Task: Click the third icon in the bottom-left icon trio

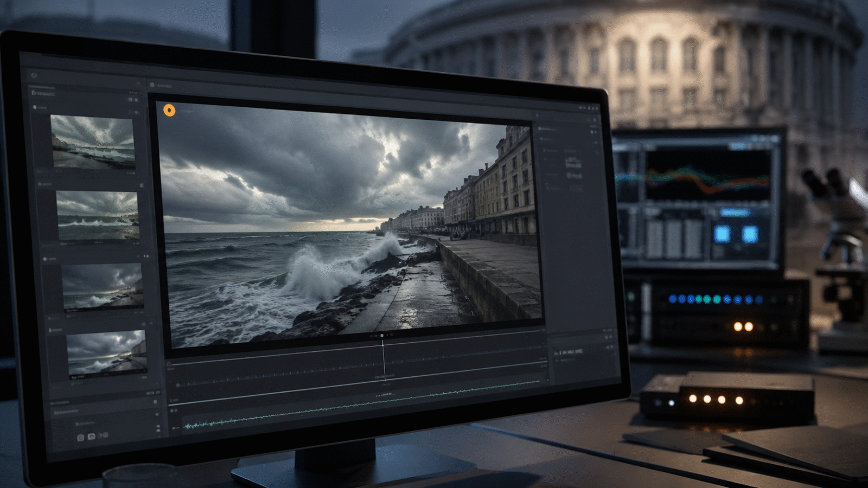Action: point(104,435)
